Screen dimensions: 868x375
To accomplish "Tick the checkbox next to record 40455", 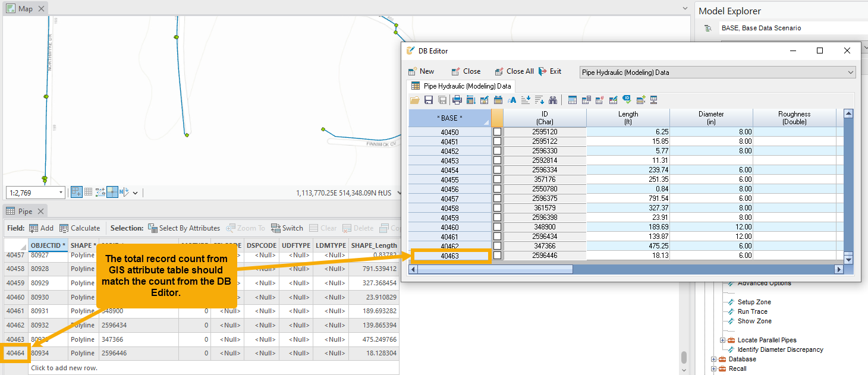I will tap(497, 179).
